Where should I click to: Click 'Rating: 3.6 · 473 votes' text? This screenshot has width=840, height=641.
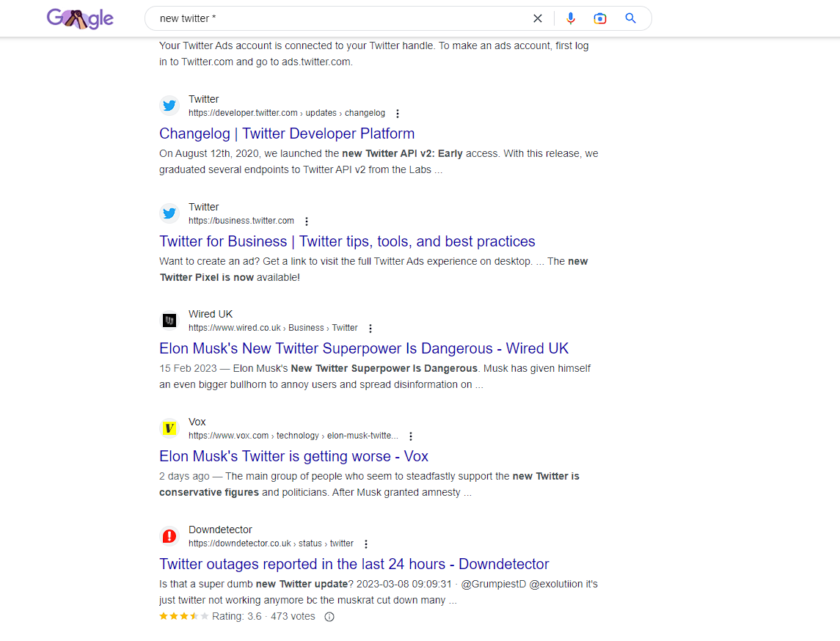point(263,616)
